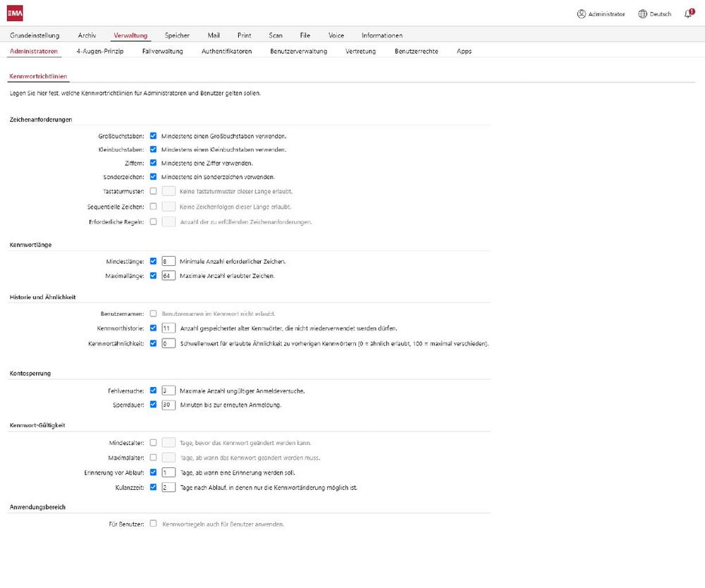The width and height of the screenshot is (705, 588).
Task: Enable Kennwortregeln für Benutzer anwenden
Action: pos(152,523)
